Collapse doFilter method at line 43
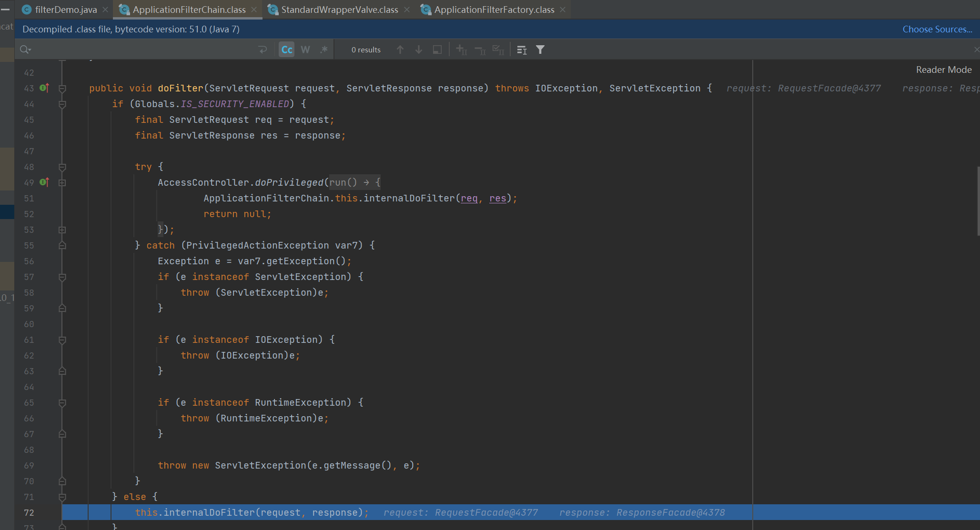The image size is (980, 530). click(62, 89)
